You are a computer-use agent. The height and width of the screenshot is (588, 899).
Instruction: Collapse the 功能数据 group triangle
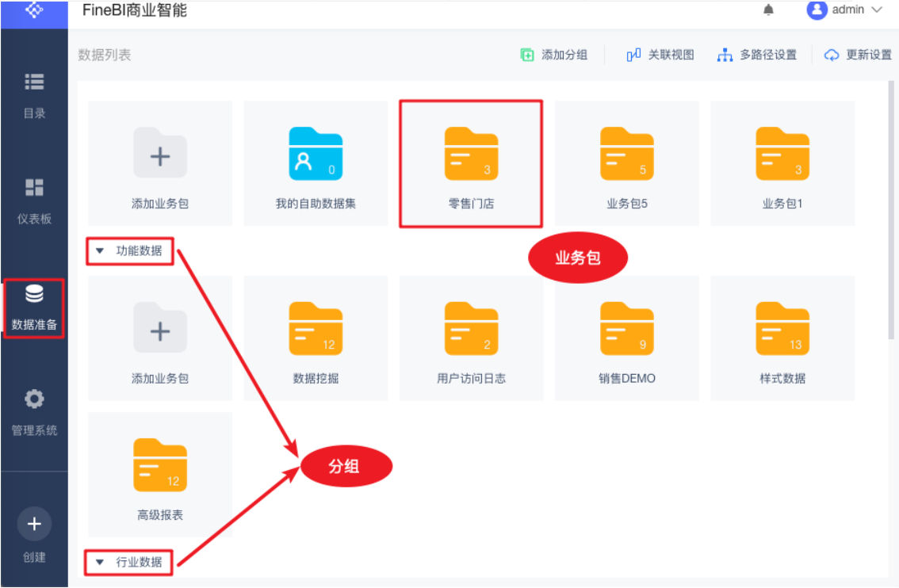coord(100,251)
